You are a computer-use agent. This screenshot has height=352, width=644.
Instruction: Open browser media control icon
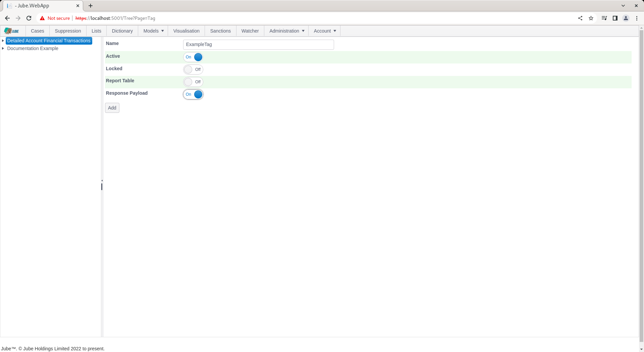coord(604,18)
